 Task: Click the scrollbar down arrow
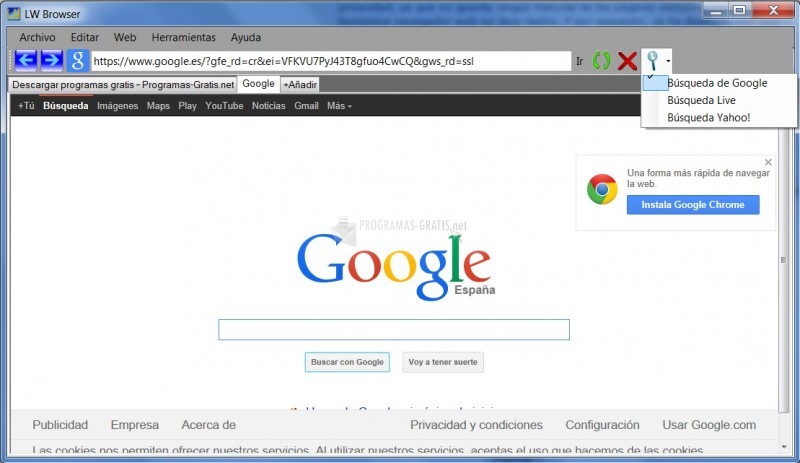784,447
